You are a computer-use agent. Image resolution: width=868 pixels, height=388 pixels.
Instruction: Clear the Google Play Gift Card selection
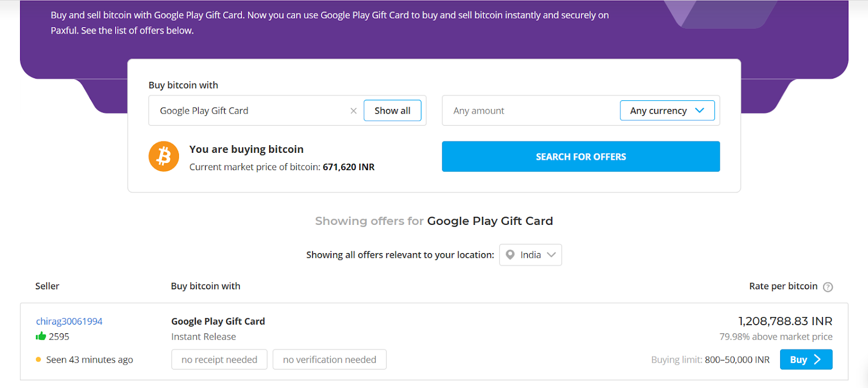pos(353,111)
